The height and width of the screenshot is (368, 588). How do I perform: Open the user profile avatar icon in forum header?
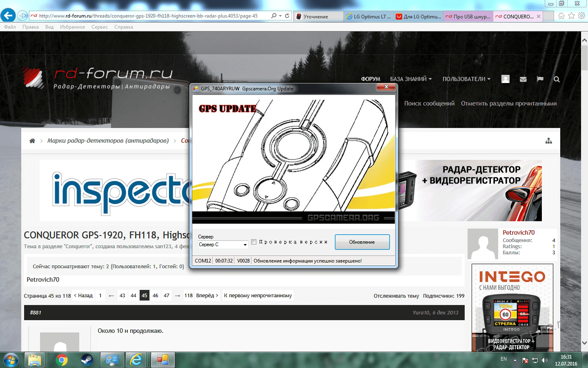[506, 79]
